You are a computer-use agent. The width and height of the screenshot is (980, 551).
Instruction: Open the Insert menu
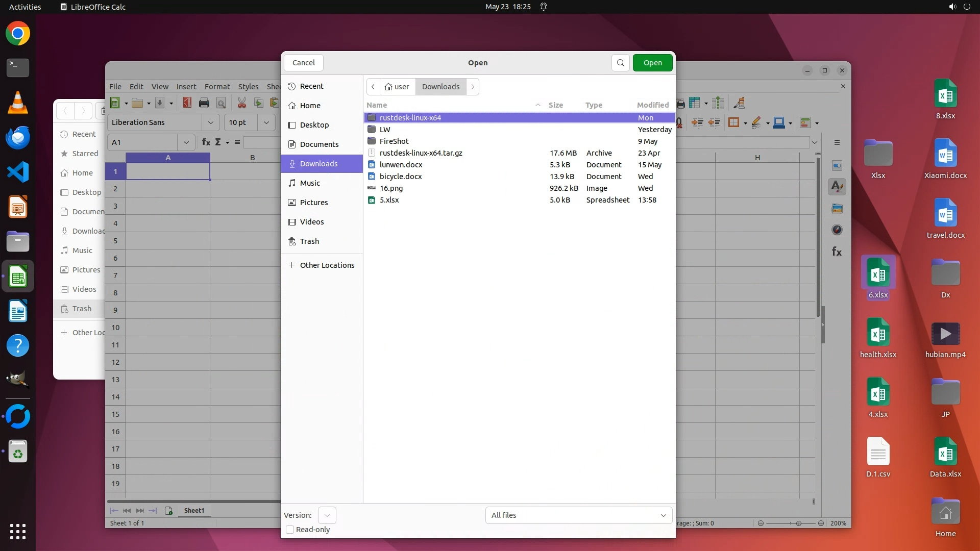pyautogui.click(x=186, y=87)
